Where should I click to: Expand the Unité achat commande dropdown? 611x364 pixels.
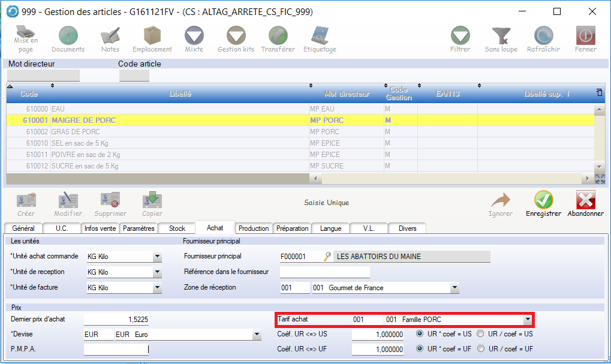tap(157, 257)
